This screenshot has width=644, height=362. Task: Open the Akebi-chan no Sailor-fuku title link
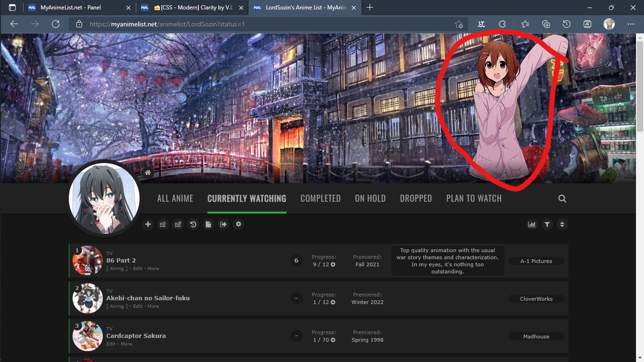coord(148,298)
